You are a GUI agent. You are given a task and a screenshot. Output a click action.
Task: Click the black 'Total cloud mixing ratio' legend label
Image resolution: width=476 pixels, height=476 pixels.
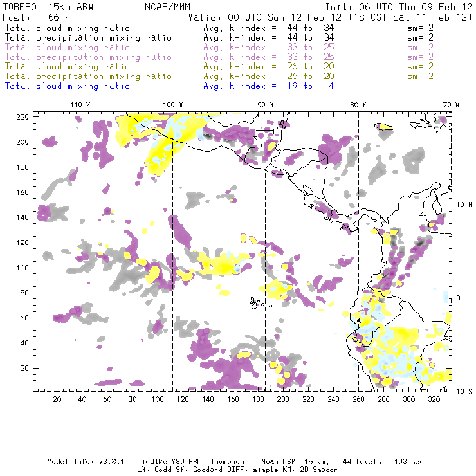click(68, 28)
